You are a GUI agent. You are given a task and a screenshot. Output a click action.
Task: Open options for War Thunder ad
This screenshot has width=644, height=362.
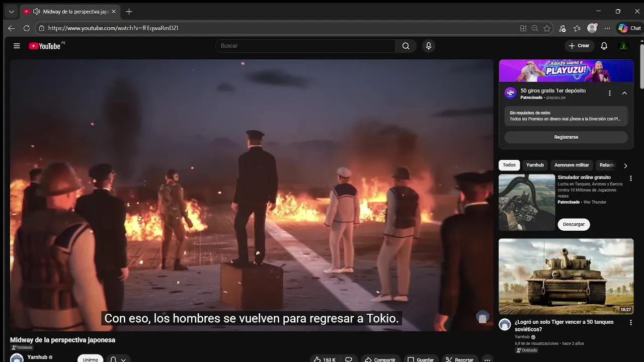[x=630, y=178]
